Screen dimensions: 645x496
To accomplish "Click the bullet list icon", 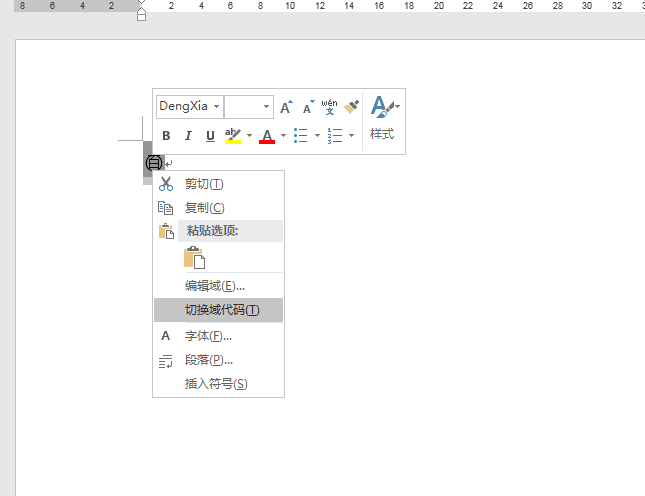I will pyautogui.click(x=300, y=136).
